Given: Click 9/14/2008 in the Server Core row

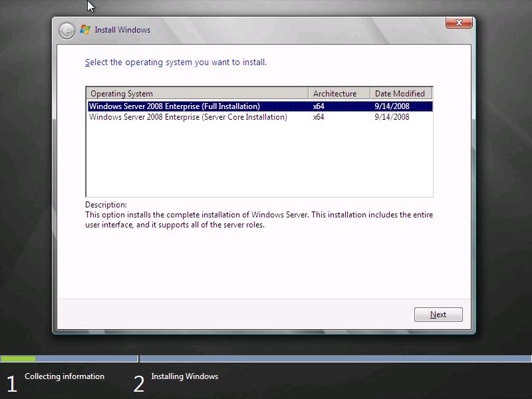Looking at the screenshot, I should [x=392, y=117].
